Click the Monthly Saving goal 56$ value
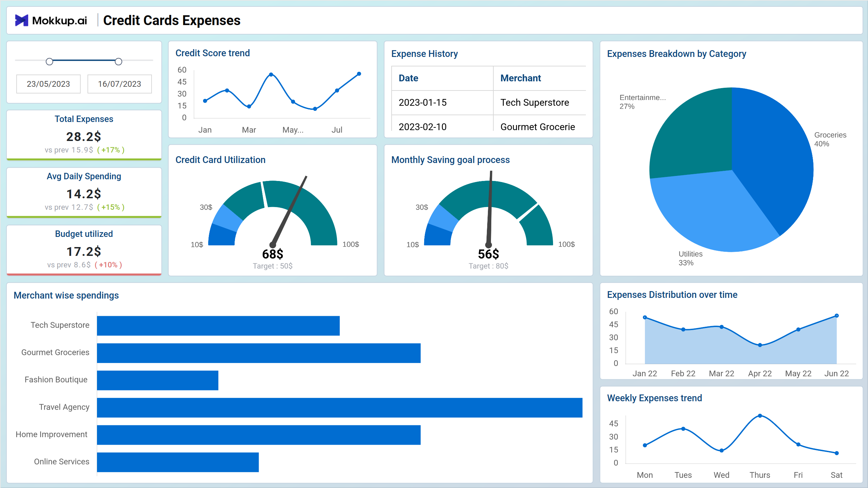Viewport: 868px width, 488px height. click(488, 254)
